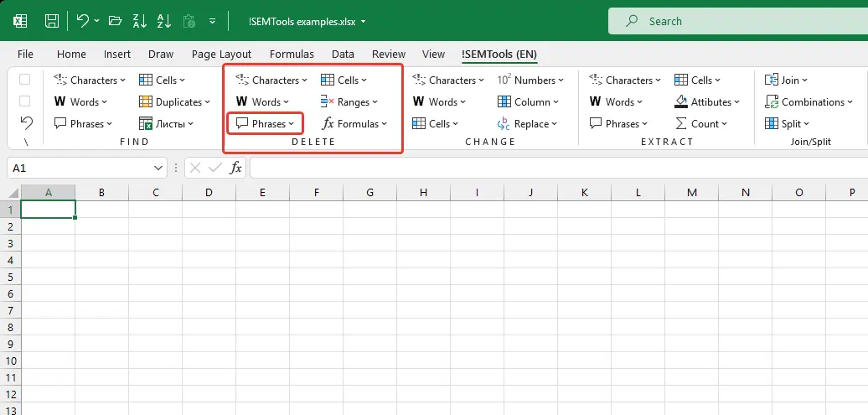The height and width of the screenshot is (415, 868).
Task: Open Characters in the DELETE group
Action: pos(271,80)
